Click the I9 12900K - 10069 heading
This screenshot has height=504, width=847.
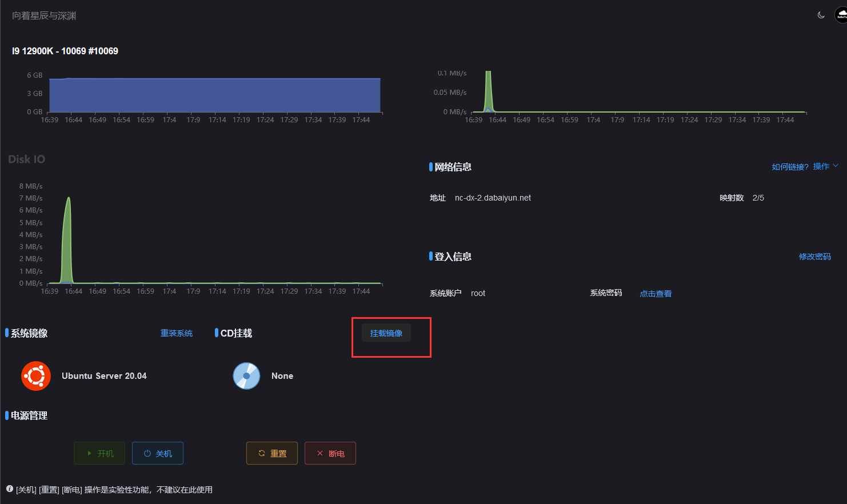point(65,51)
